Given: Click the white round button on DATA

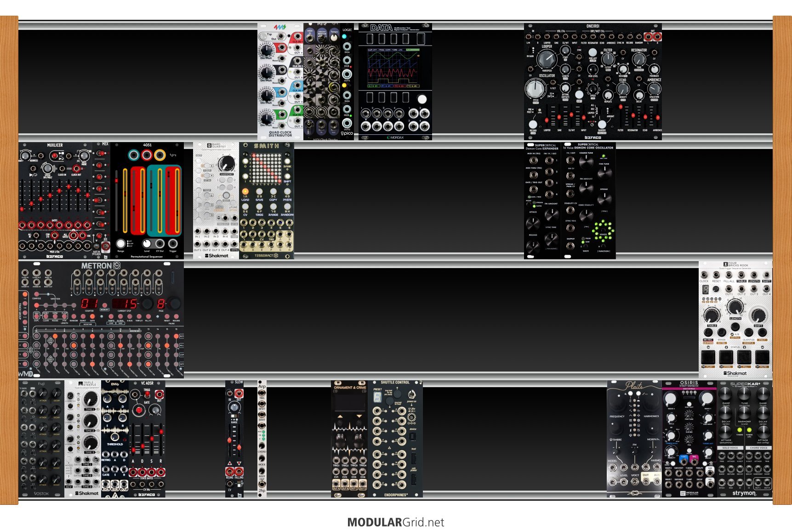Looking at the screenshot, I should [x=422, y=99].
